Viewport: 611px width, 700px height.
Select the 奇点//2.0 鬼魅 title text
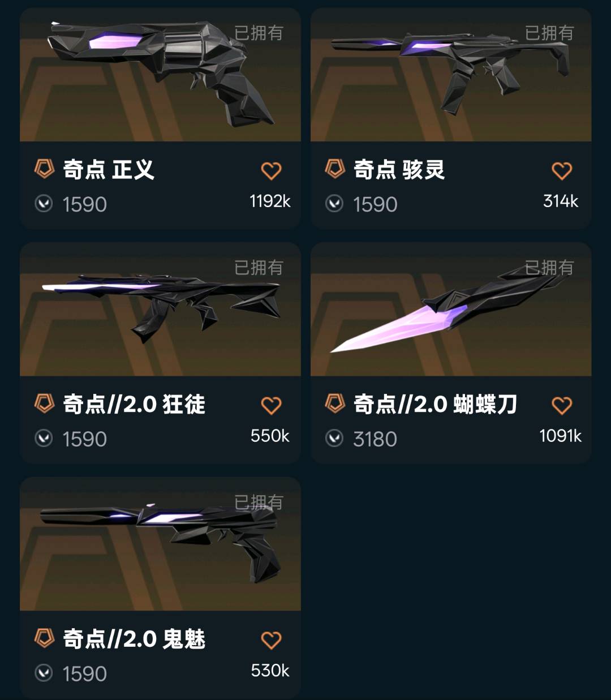(x=134, y=639)
